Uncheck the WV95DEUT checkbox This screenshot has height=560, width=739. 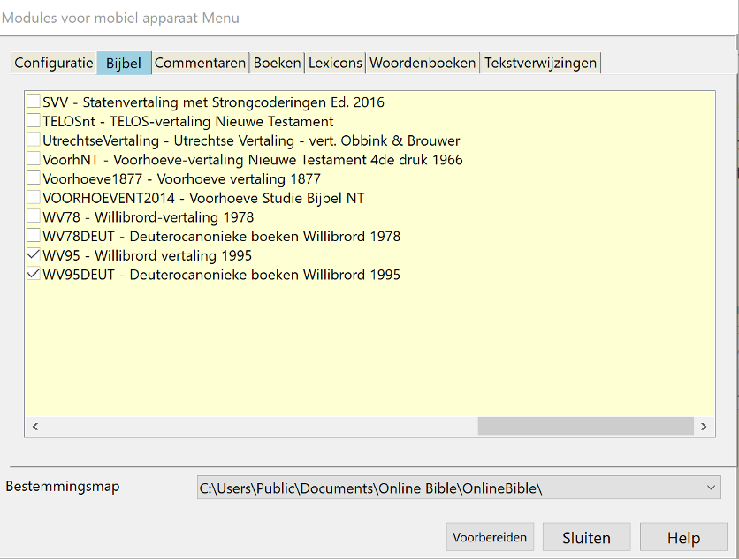tap(34, 274)
